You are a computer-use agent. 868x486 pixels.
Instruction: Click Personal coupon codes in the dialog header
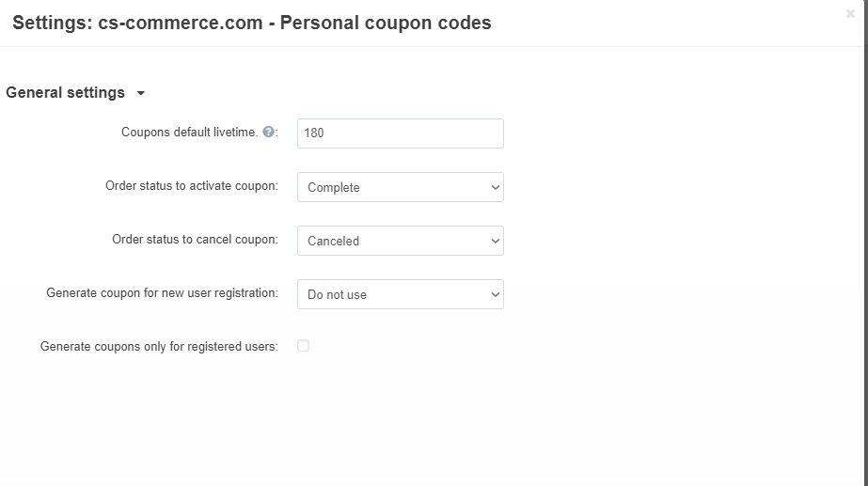tap(386, 23)
